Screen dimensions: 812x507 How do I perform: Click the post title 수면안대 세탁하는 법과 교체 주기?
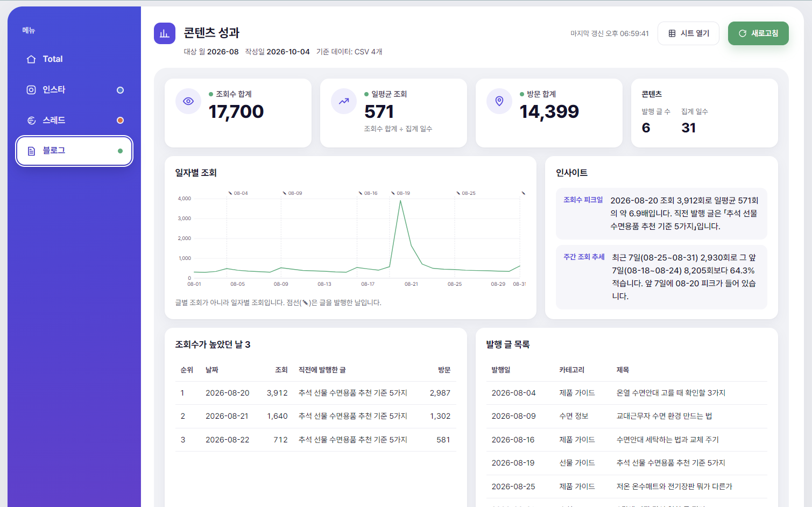tap(668, 440)
